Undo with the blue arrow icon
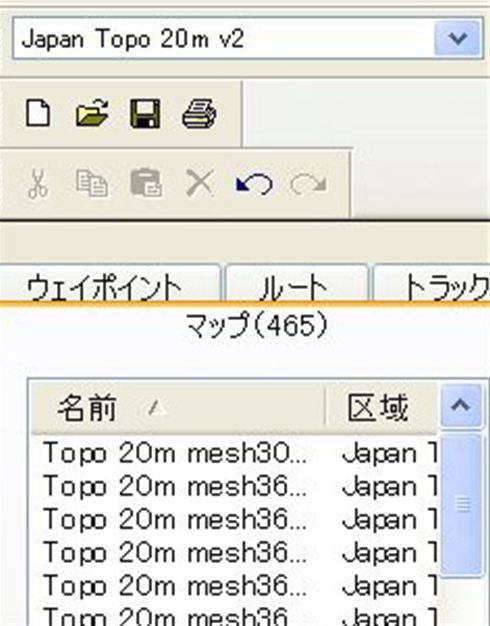Image resolution: width=490 pixels, height=626 pixels. coord(254,184)
